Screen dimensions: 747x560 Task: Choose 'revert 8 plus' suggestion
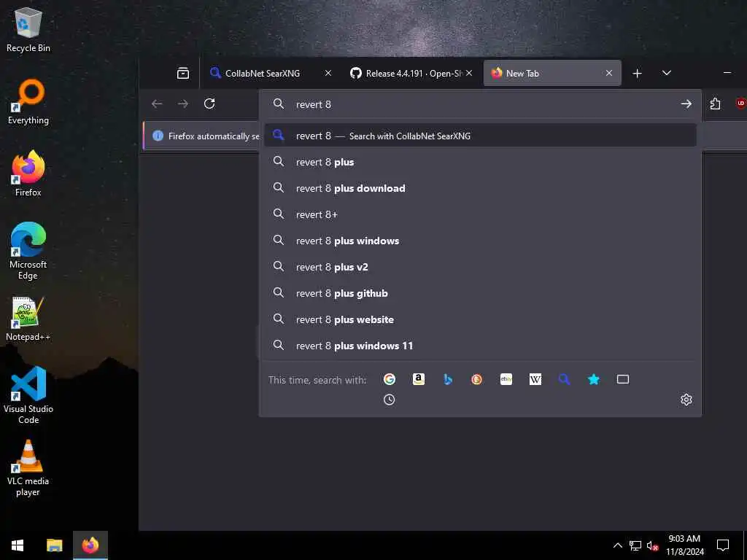480,162
